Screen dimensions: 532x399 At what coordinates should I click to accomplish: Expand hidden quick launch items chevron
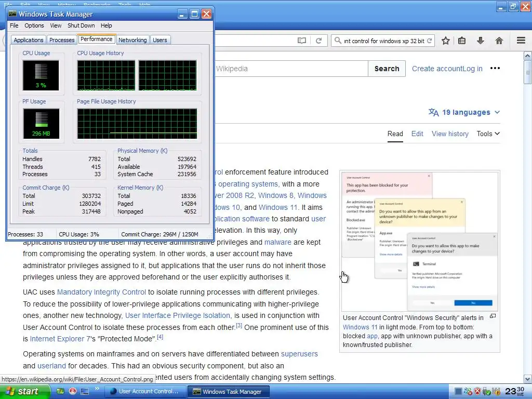point(97,389)
